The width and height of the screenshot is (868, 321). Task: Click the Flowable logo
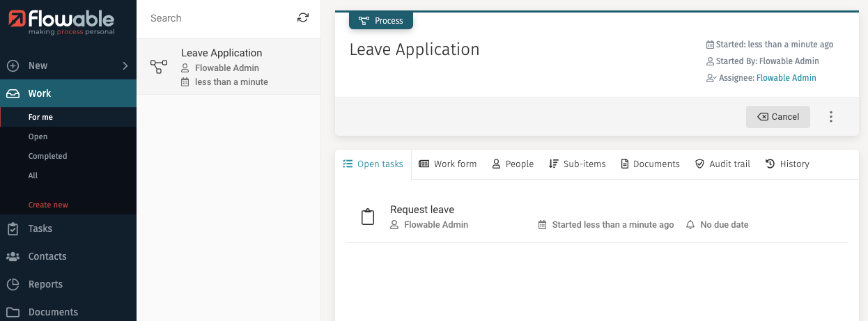[62, 22]
